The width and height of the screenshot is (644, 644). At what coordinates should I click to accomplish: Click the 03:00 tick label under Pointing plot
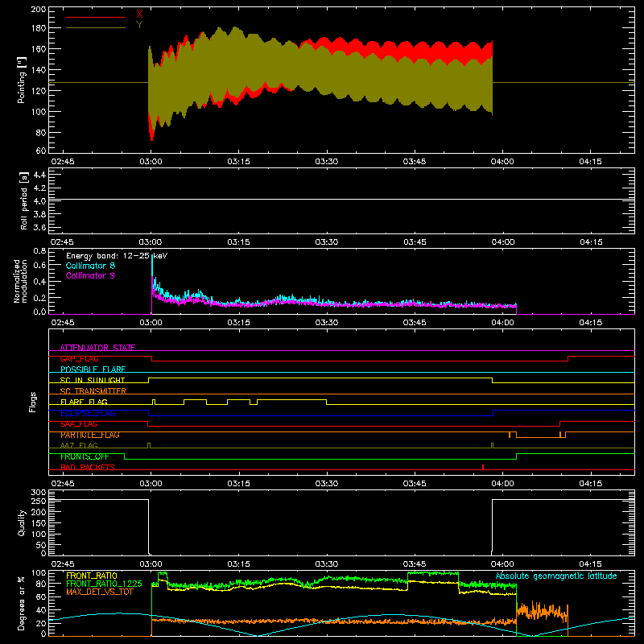tap(151, 162)
